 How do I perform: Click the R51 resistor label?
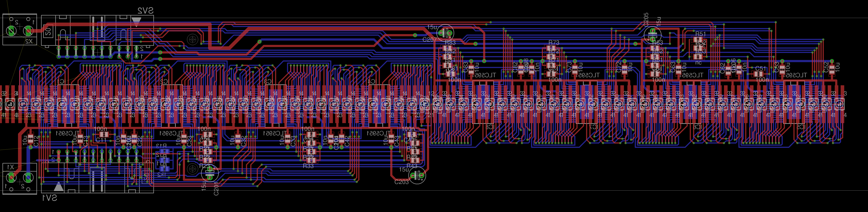coord(700,34)
